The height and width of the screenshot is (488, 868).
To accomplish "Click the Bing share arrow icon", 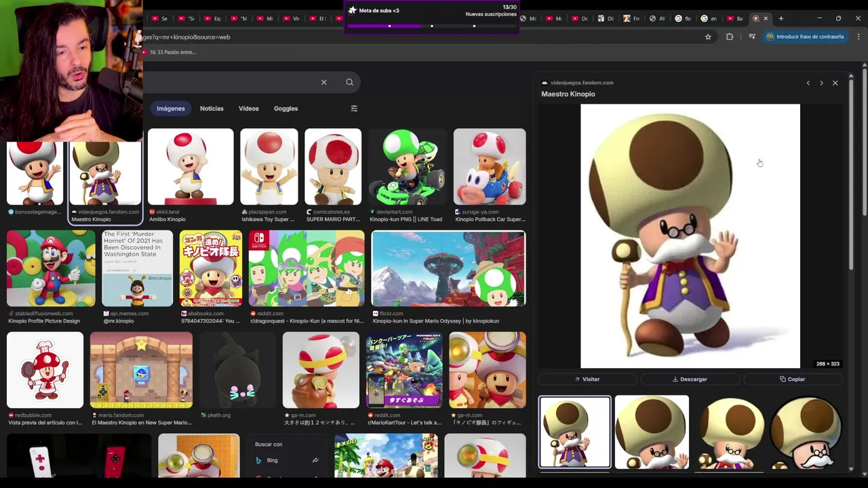I will click(x=315, y=460).
